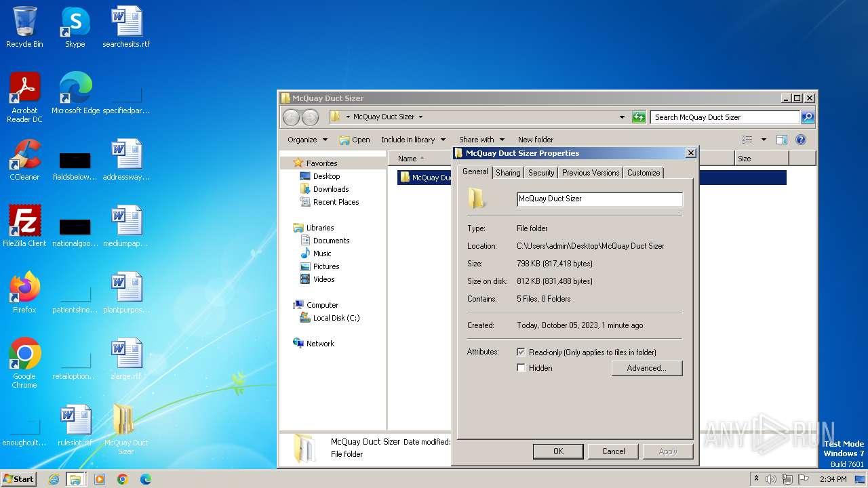Viewport: 868px width, 488px height.
Task: Sort by the Size column header
Action: coord(762,158)
